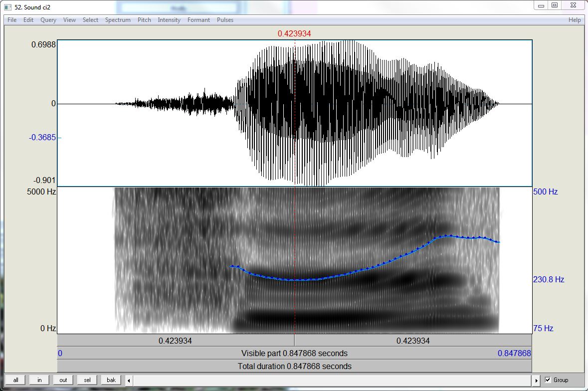Click the 'bak' zoom button
This screenshot has height=391, width=588.
[111, 380]
